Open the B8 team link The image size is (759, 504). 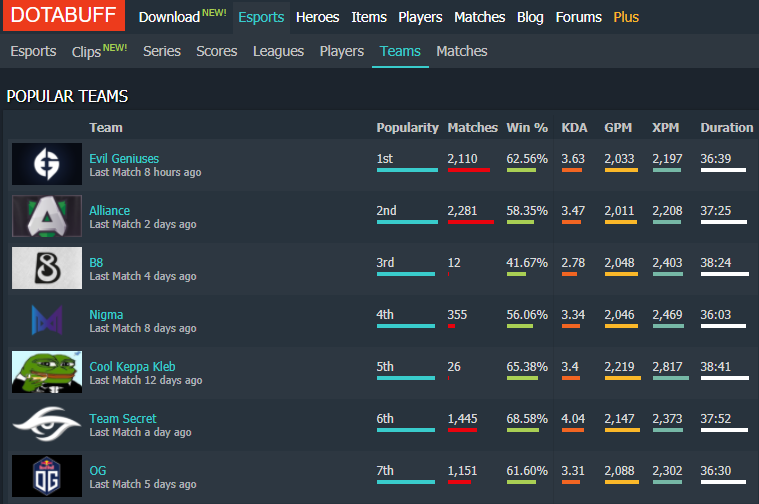[x=96, y=263]
